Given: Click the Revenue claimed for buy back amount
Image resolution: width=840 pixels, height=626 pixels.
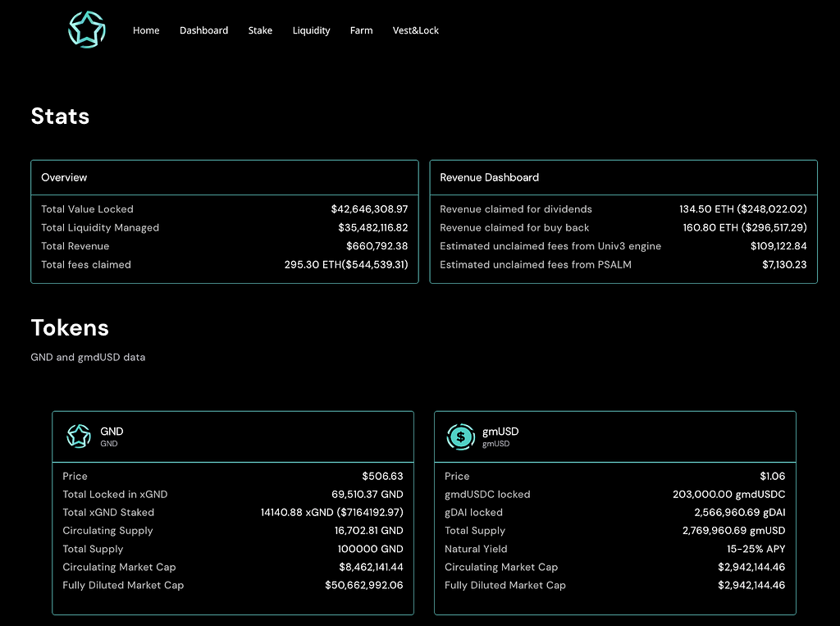Looking at the screenshot, I should point(745,227).
